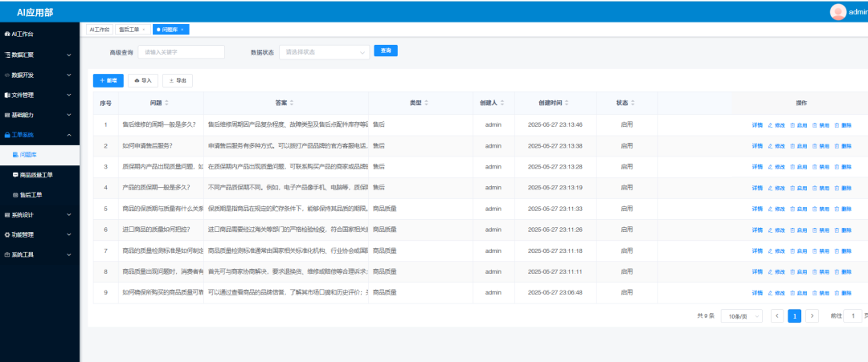This screenshot has width=868, height=362.
Task: Open 售后工单 in the sidebar
Action: point(39,194)
